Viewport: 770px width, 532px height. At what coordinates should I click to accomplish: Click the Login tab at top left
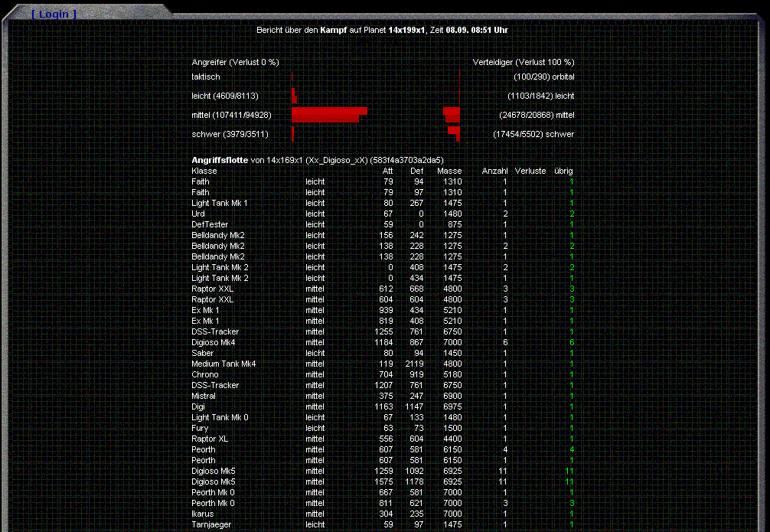(54, 14)
